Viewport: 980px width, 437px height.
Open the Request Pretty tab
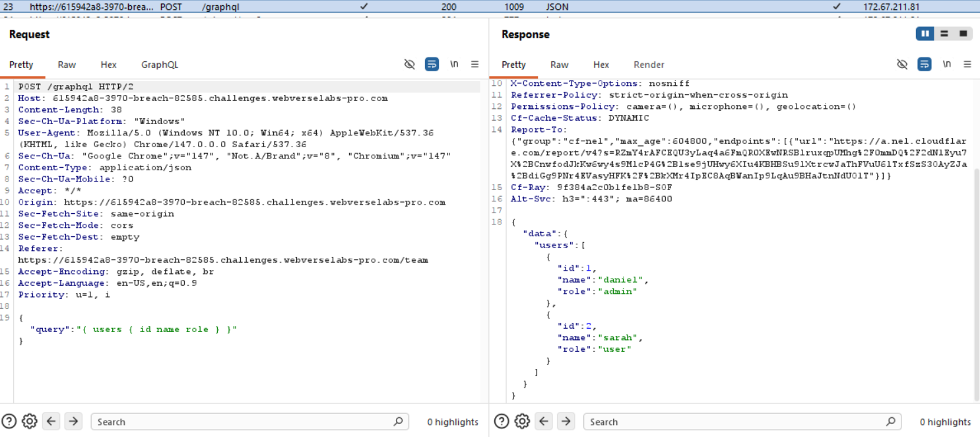21,65
